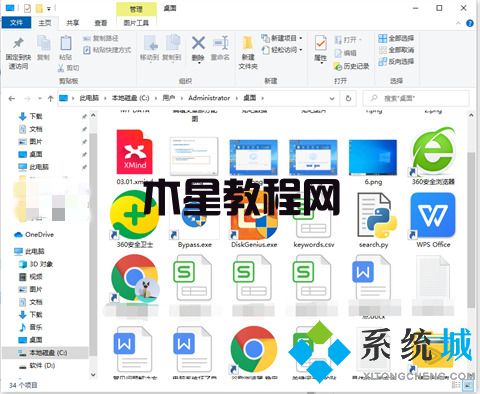This screenshot has height=394, width=480.
Task: Open the 轻松访问 dropdown
Action: pos(282,50)
